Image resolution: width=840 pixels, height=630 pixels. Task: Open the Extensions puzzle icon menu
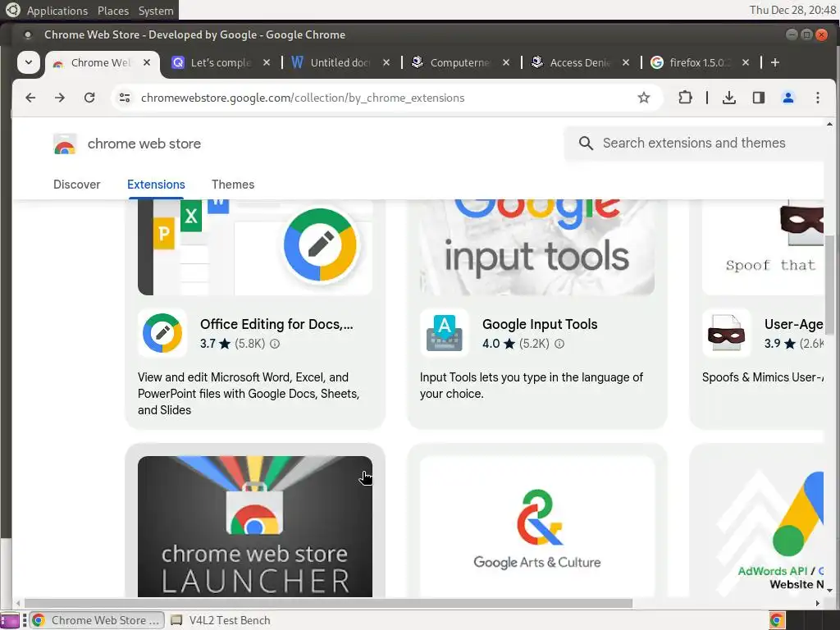coord(685,98)
